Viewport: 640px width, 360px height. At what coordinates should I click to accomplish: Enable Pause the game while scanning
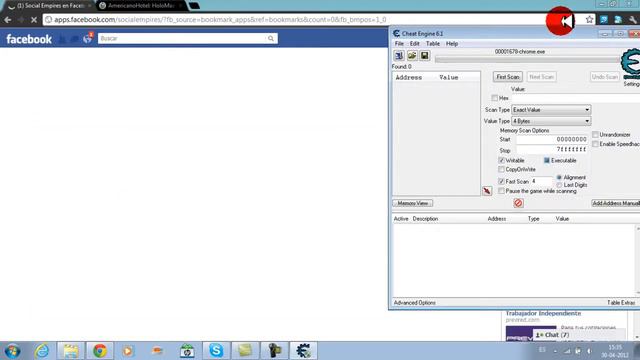tap(501, 191)
